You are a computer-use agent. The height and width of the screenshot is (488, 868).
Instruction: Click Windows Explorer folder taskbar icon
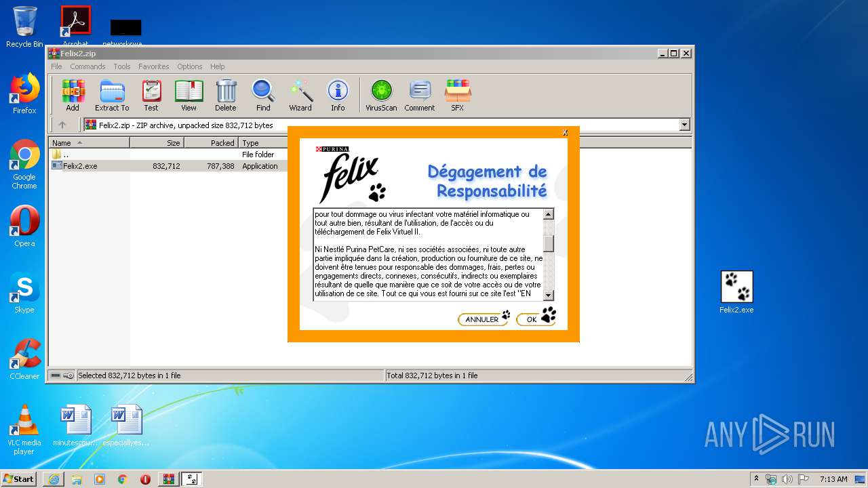point(77,479)
